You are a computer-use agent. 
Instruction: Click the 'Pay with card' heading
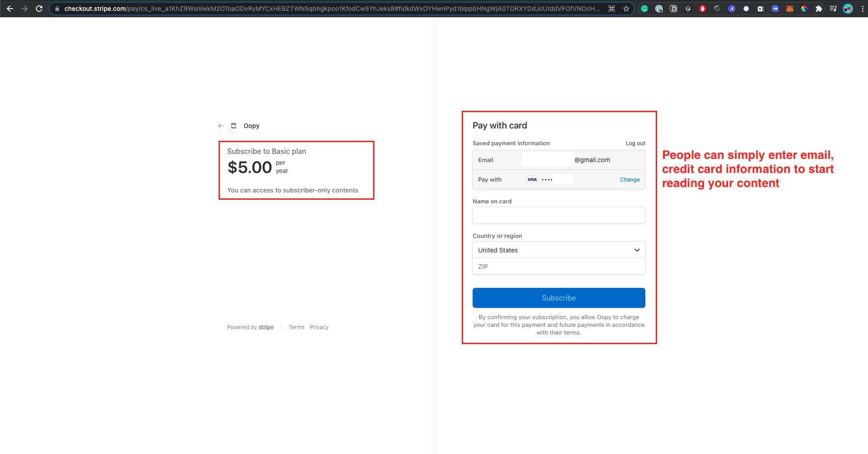tap(500, 125)
